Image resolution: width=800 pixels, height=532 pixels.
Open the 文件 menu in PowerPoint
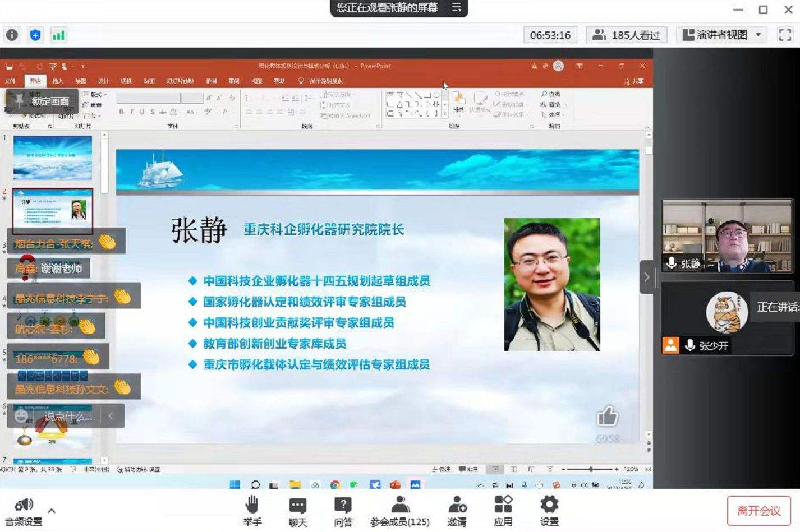[x=9, y=80]
